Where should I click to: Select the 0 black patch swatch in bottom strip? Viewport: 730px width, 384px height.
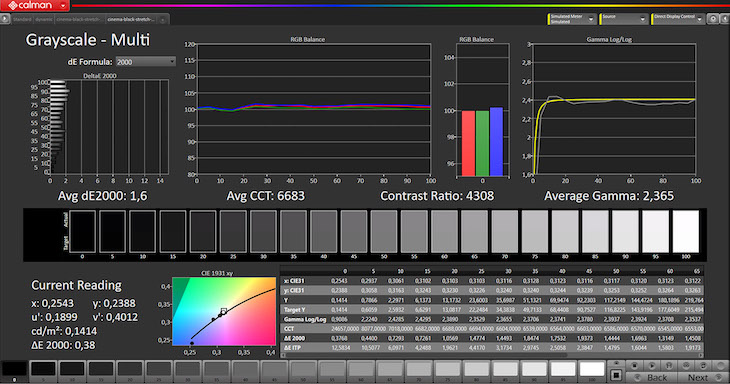(14, 370)
